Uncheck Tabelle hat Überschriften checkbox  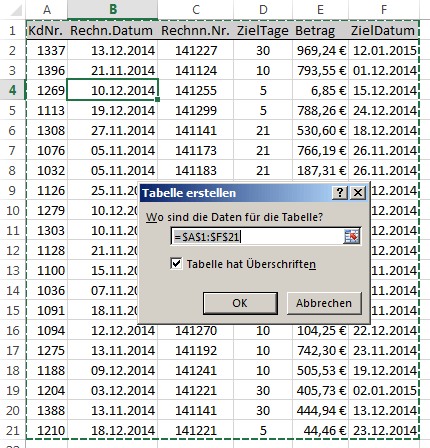[176, 264]
